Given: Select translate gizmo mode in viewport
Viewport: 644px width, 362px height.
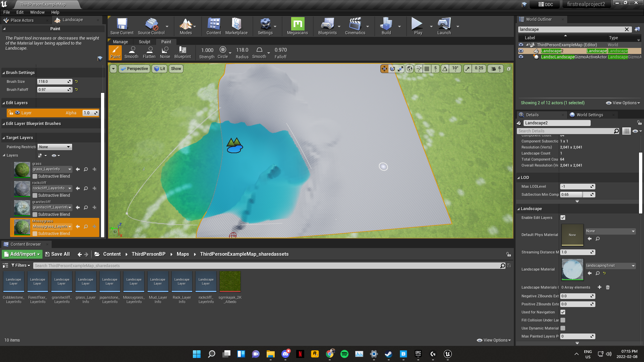Looking at the screenshot, I should click(384, 69).
